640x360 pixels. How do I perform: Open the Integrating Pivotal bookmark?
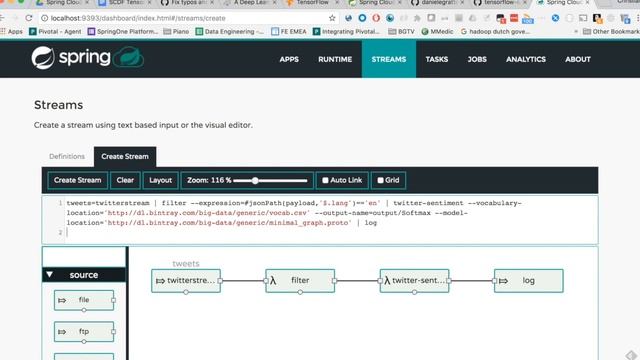tap(346, 31)
